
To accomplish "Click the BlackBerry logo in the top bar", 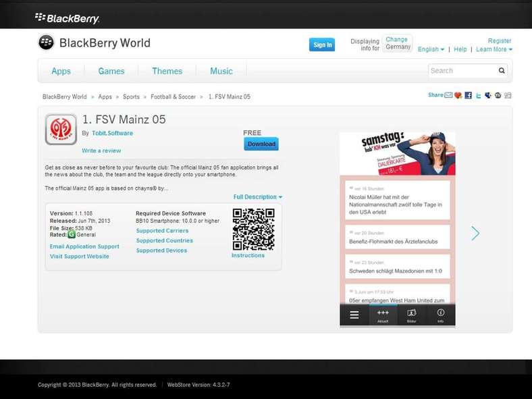I will point(67,18).
